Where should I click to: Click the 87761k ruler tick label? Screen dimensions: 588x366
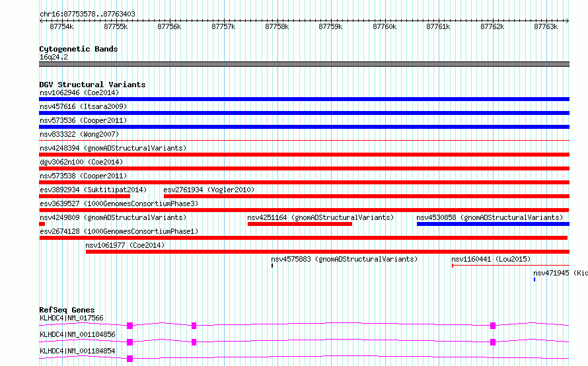pos(438,26)
